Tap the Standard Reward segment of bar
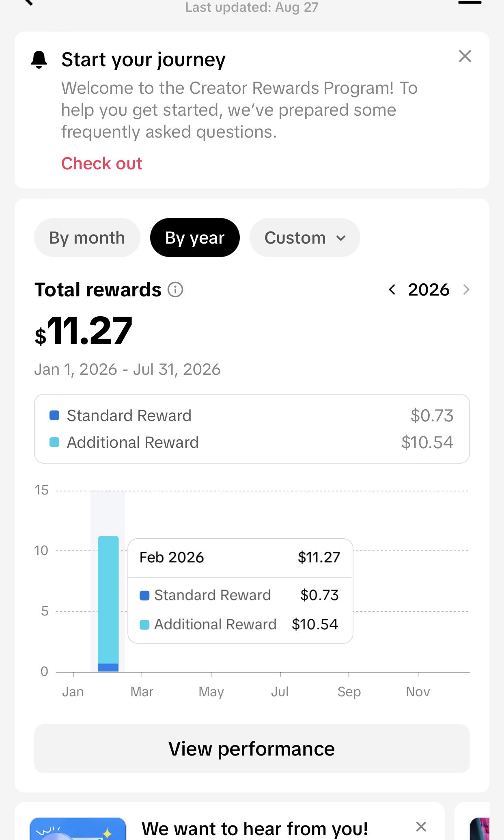Screen dimensions: 504x840 coord(108,667)
